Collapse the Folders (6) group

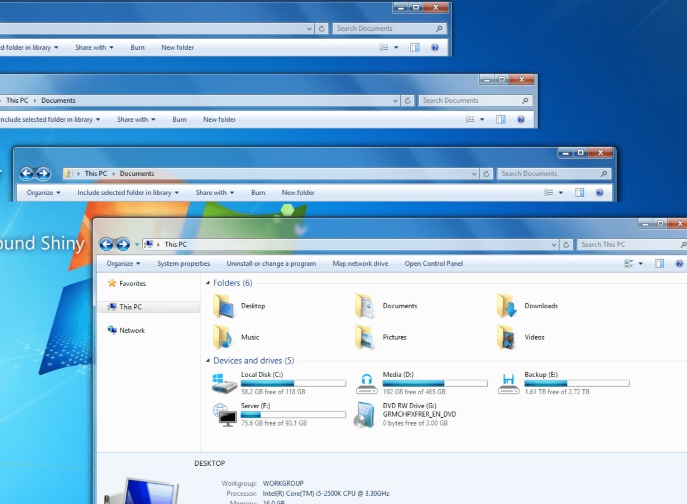point(208,283)
